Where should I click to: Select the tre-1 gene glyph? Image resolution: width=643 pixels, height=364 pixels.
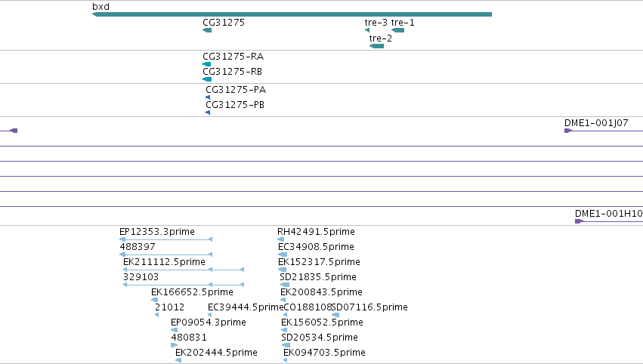tap(397, 30)
